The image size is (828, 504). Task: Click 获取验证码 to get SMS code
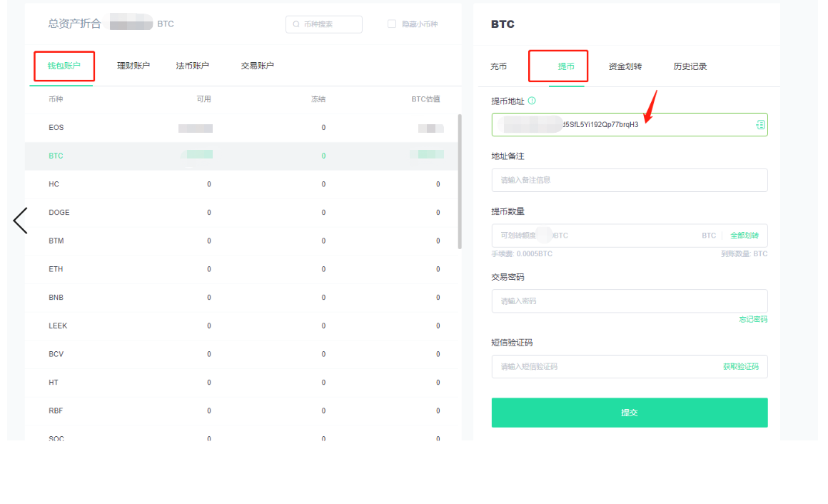[x=741, y=367]
